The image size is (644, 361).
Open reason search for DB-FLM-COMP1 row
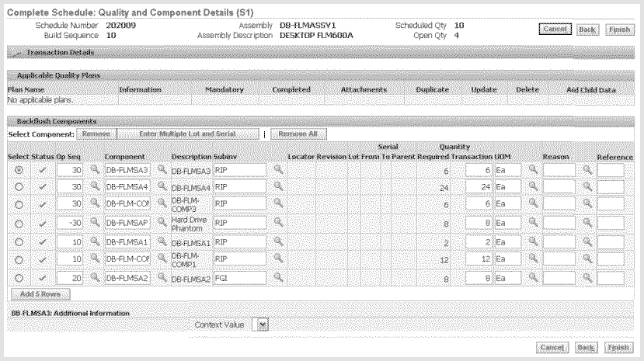point(587,259)
